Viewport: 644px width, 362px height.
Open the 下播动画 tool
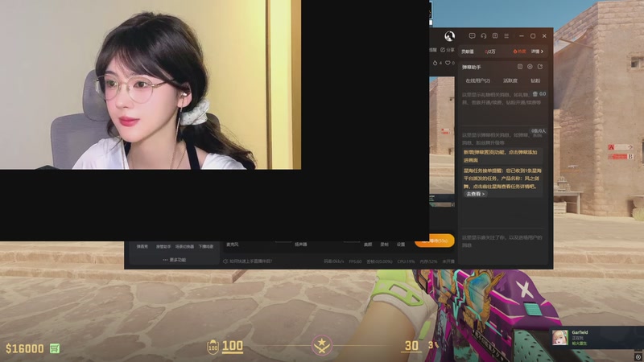[206, 247]
